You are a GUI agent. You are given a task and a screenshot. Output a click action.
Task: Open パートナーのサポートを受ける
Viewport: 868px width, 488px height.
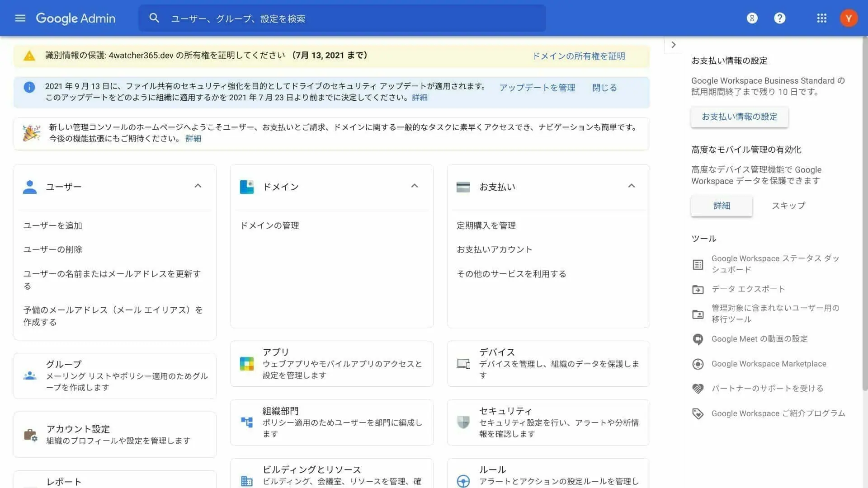pyautogui.click(x=768, y=389)
